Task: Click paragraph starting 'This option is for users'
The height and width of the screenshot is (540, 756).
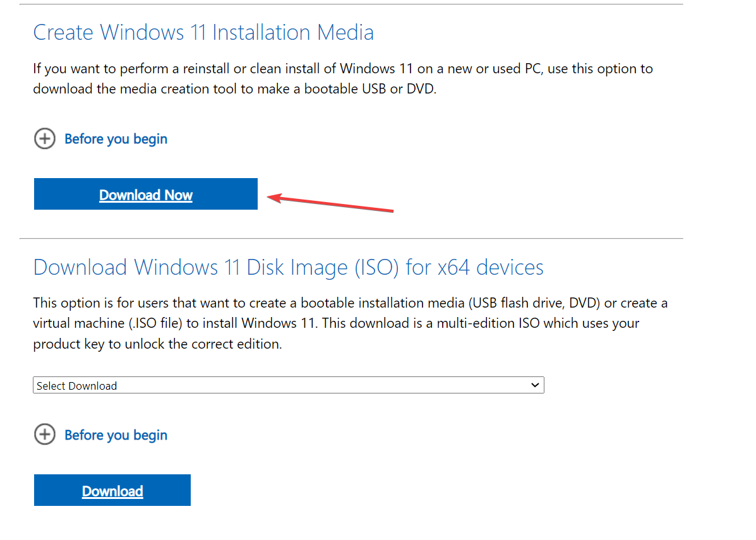Action: [x=350, y=323]
